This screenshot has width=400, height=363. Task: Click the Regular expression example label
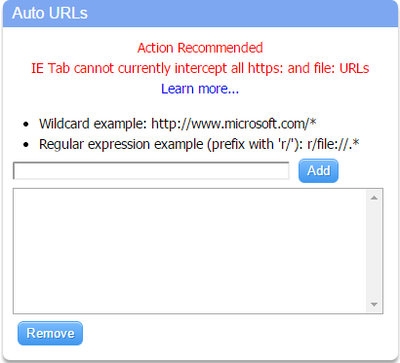tap(121, 144)
